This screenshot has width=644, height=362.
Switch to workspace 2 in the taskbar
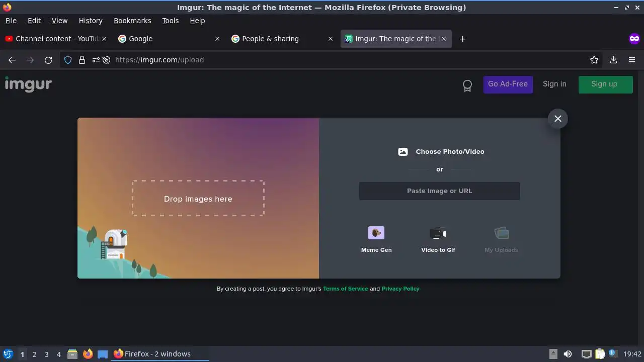coord(35,354)
